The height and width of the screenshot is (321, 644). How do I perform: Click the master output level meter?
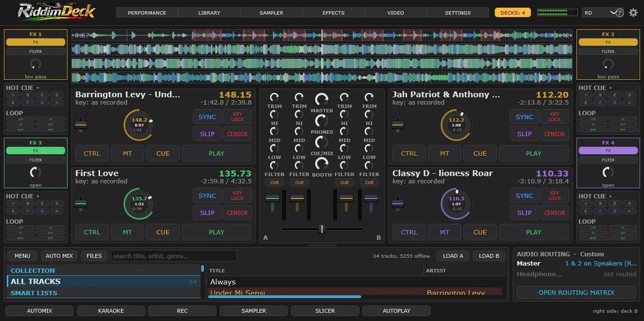pyautogui.click(x=558, y=13)
